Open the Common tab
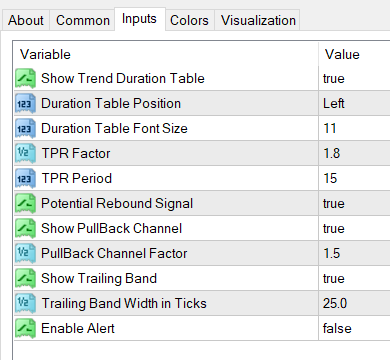390x360 pixels. point(83,20)
